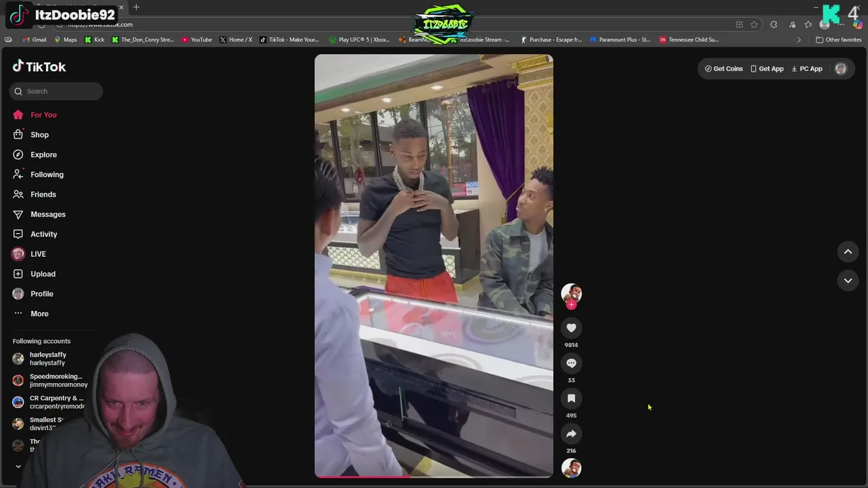Open the Kick bookmark
Viewport: 868px width, 488px height.
click(x=95, y=40)
